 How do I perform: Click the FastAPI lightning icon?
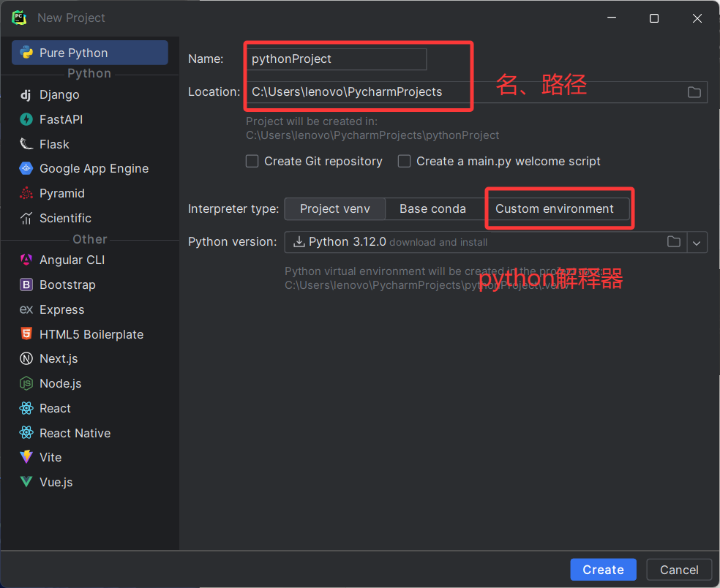click(x=26, y=119)
